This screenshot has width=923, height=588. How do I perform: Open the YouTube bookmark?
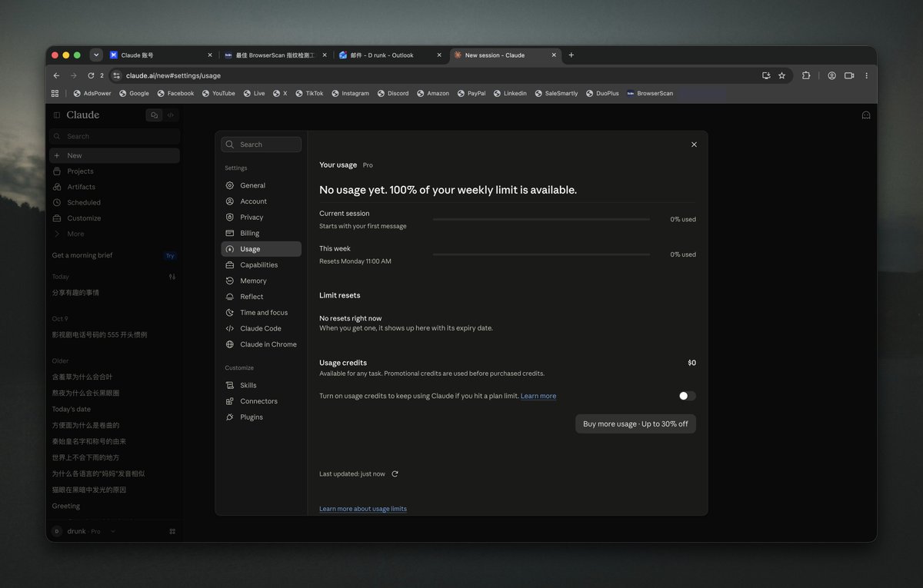[x=218, y=94]
